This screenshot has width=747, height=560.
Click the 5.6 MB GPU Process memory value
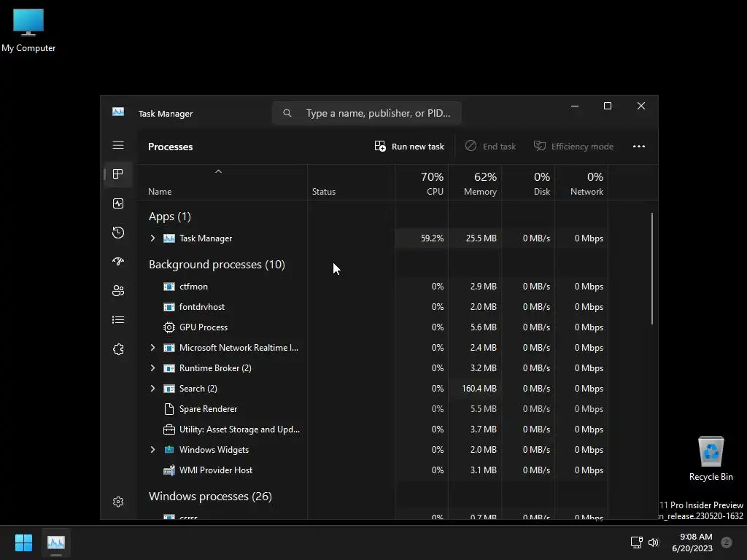pyautogui.click(x=484, y=327)
